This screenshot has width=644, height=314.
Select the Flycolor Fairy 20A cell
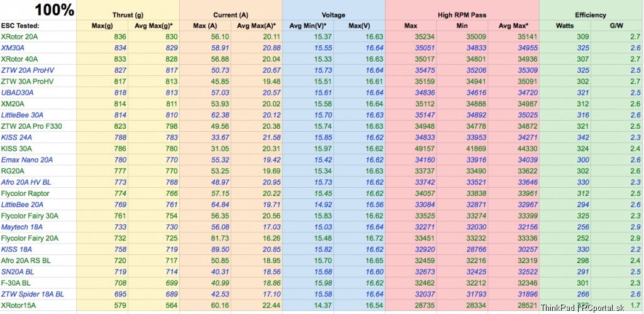[x=30, y=238]
